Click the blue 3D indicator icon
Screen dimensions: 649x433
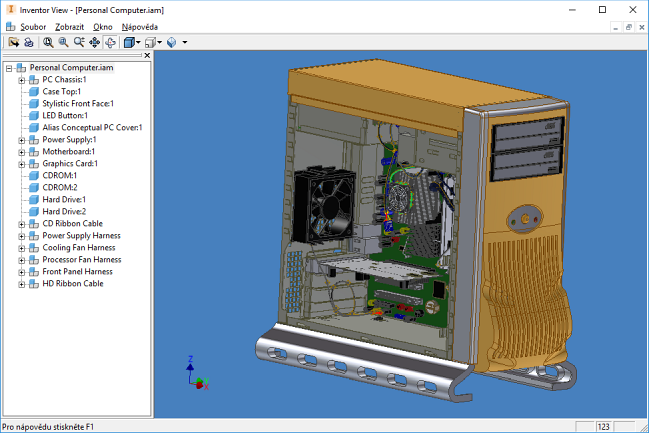(172, 42)
